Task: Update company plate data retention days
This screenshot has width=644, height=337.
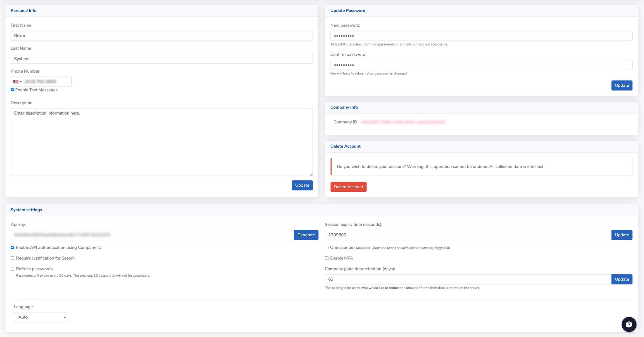Action: point(621,279)
